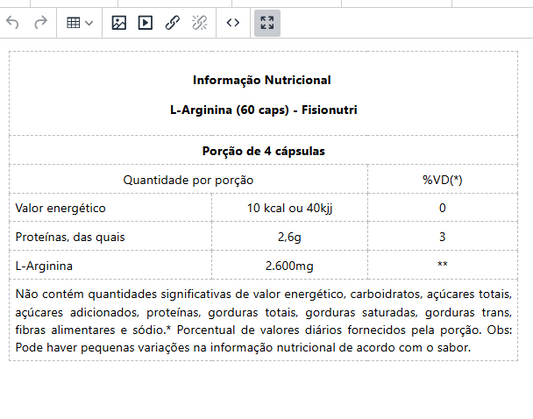The height and width of the screenshot is (419, 533).
Task: Select the L-Arginina (60 caps) - Fisionutri title
Action: point(263,110)
